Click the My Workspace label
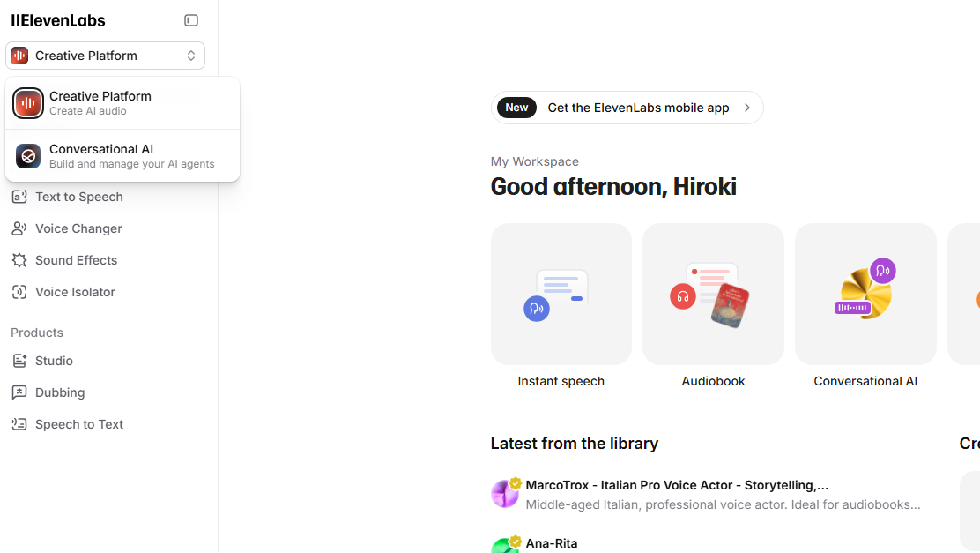The image size is (980, 553). [x=535, y=161]
